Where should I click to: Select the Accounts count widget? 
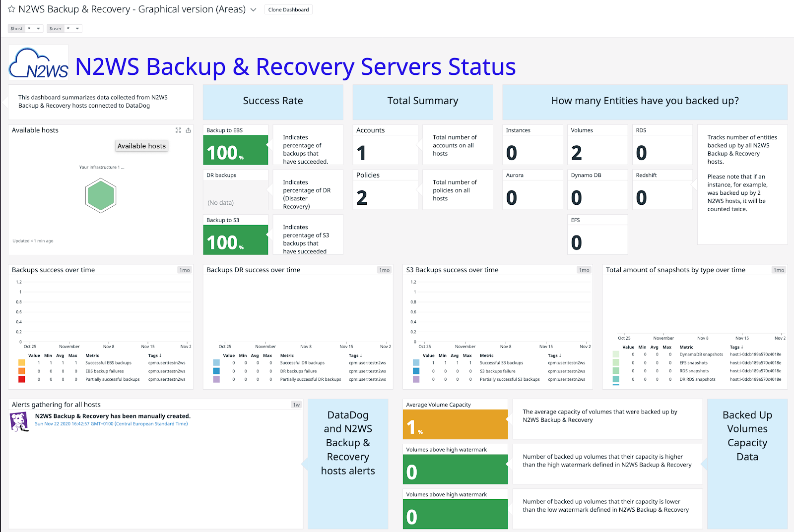pos(386,145)
